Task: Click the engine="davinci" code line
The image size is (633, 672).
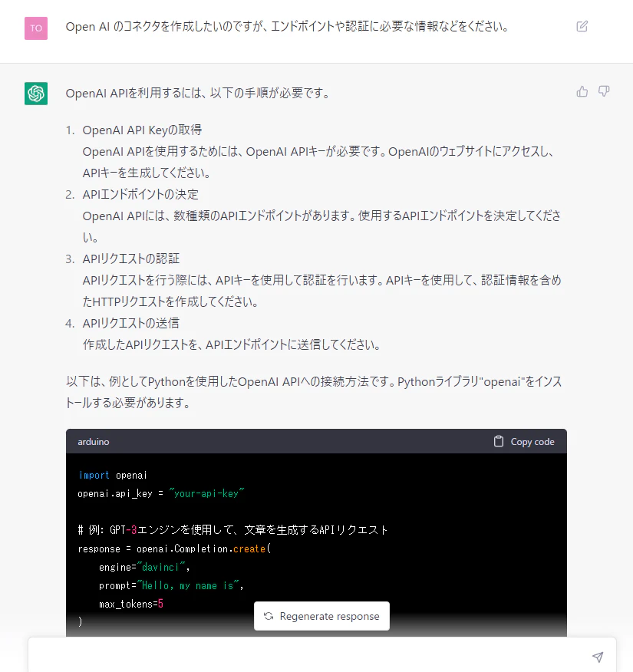Action: (x=144, y=567)
